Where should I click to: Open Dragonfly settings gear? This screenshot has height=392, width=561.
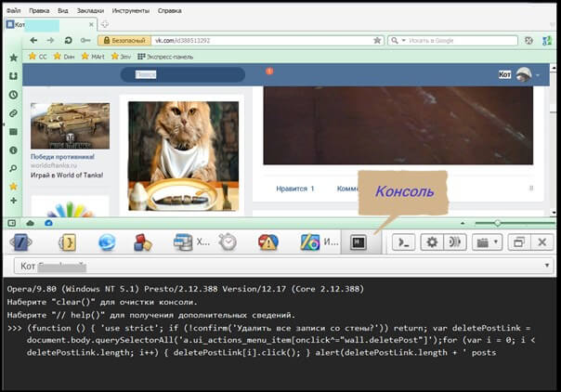pyautogui.click(x=430, y=242)
